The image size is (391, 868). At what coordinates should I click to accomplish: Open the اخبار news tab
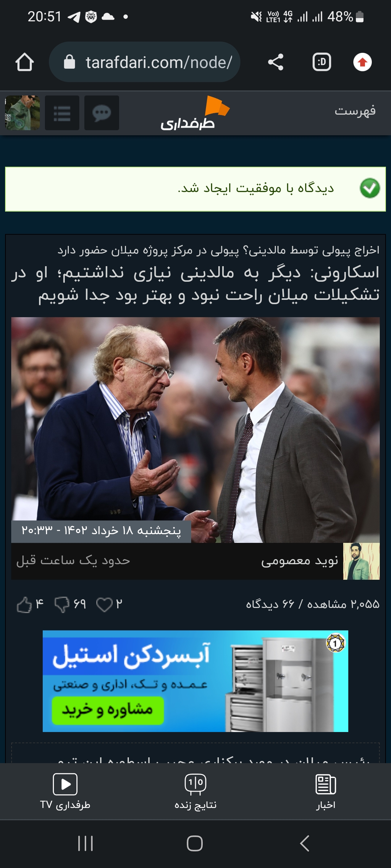pyautogui.click(x=326, y=791)
